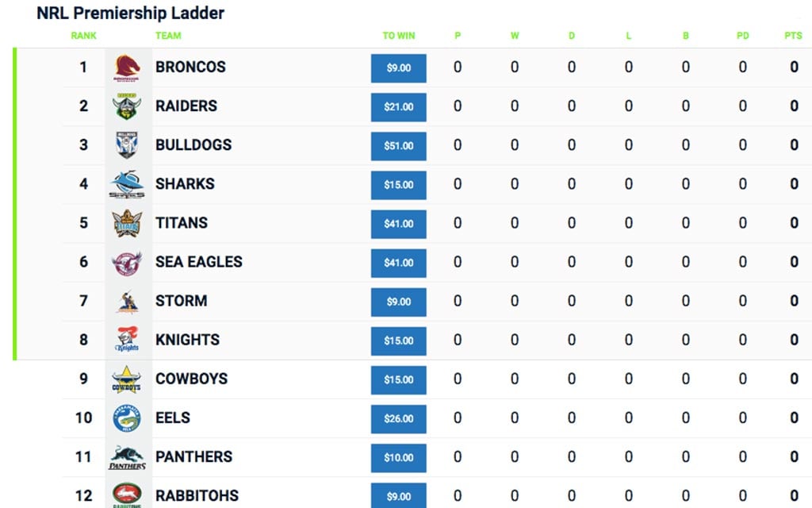Choose the Raiders $21.00 odds button
The height and width of the screenshot is (508, 812).
[399, 107]
